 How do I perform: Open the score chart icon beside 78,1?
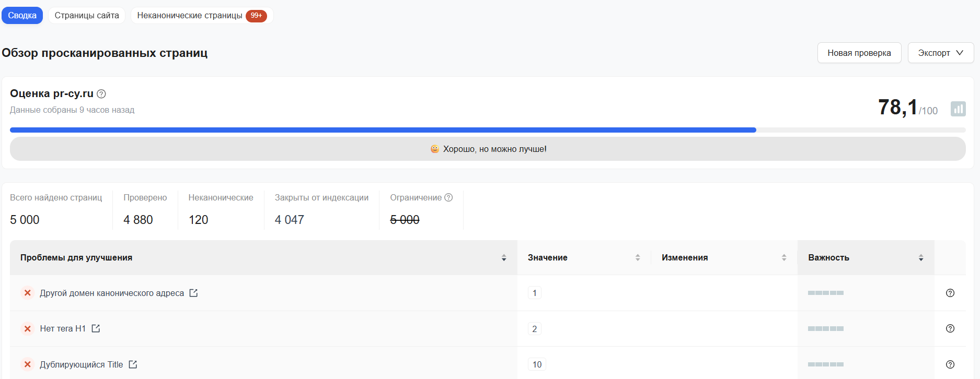[958, 109]
